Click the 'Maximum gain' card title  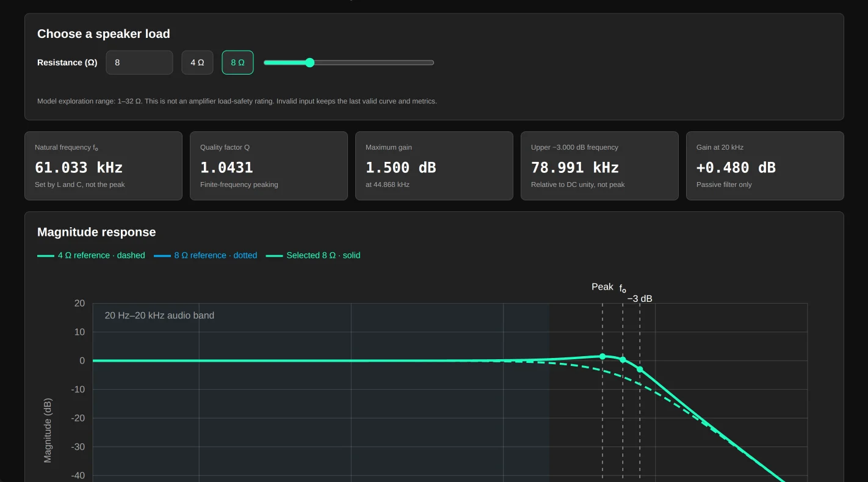click(389, 147)
